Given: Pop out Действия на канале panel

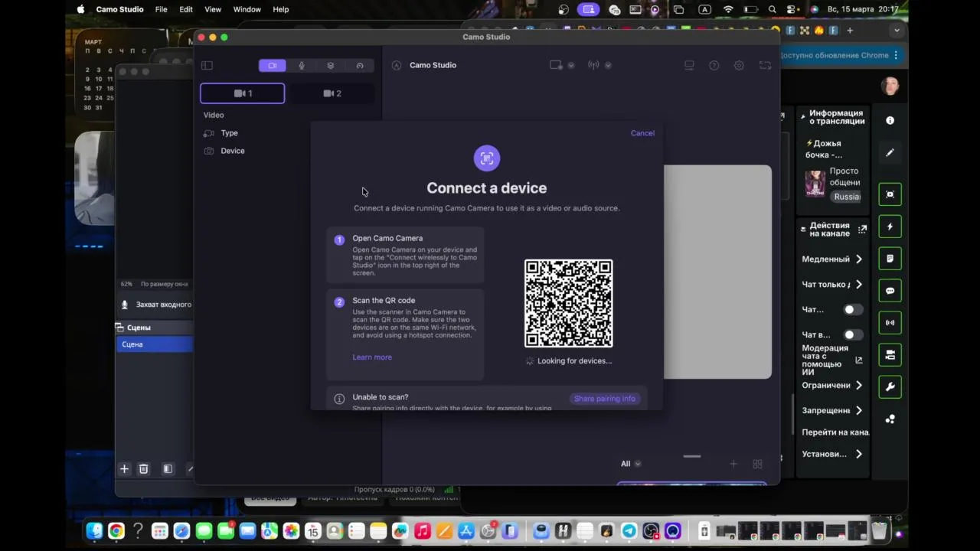Looking at the screenshot, I should pos(863,229).
